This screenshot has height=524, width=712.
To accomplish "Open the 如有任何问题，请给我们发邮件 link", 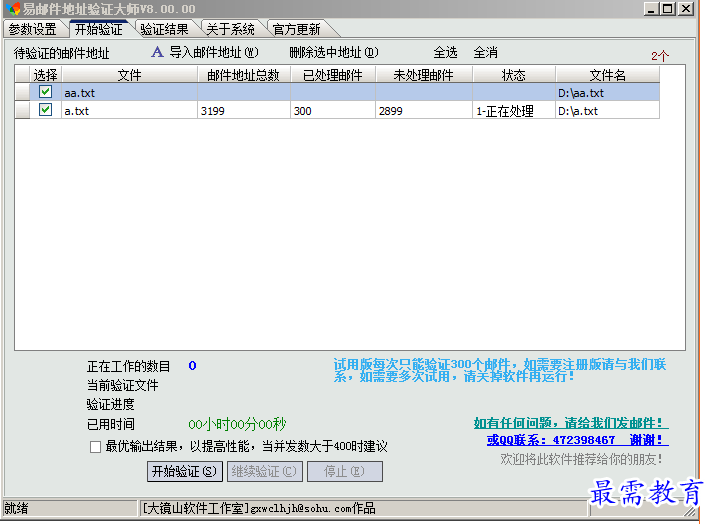I will pyautogui.click(x=571, y=423).
